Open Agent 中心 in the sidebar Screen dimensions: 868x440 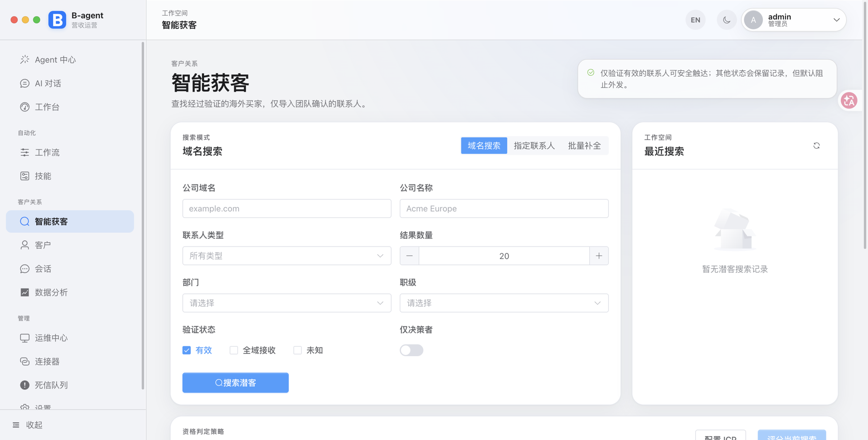[70, 60]
